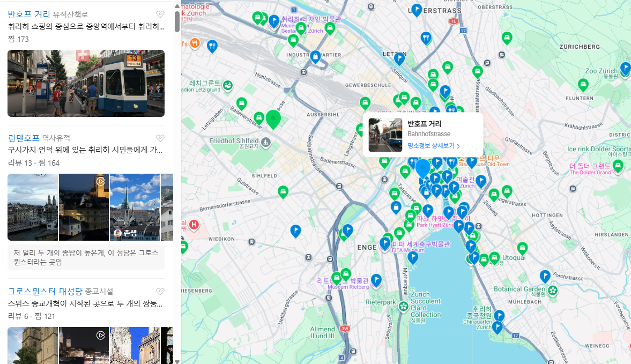Open the 린덴호프 title link

tap(24, 138)
